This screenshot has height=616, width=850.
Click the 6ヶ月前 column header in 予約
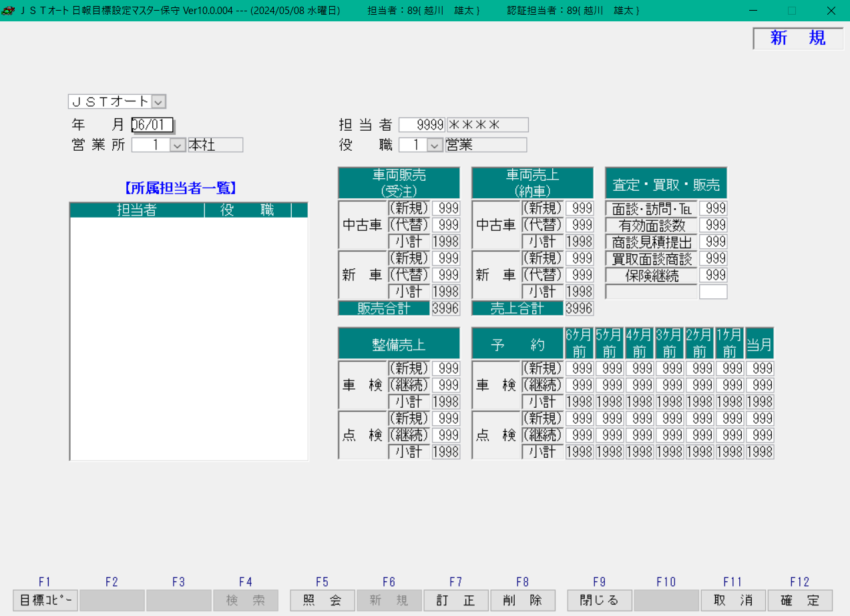pyautogui.click(x=580, y=343)
